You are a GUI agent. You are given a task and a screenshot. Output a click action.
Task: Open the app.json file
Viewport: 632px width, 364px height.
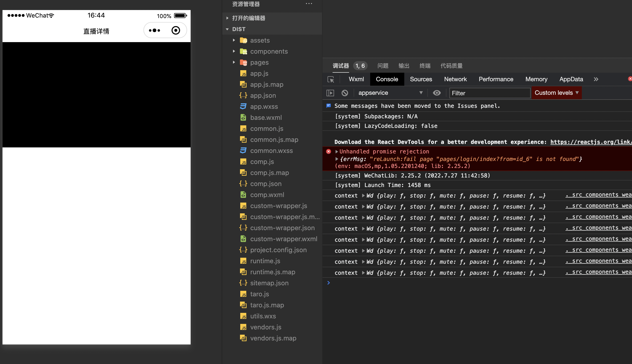263,96
